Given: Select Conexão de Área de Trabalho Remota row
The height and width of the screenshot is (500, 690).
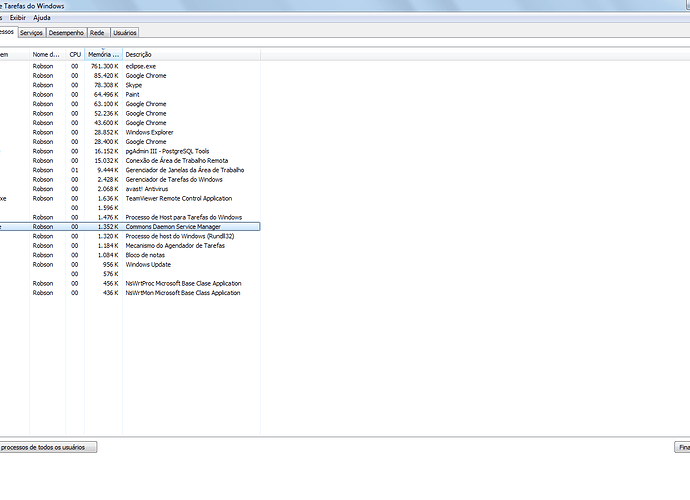Looking at the screenshot, I should click(x=130, y=161).
